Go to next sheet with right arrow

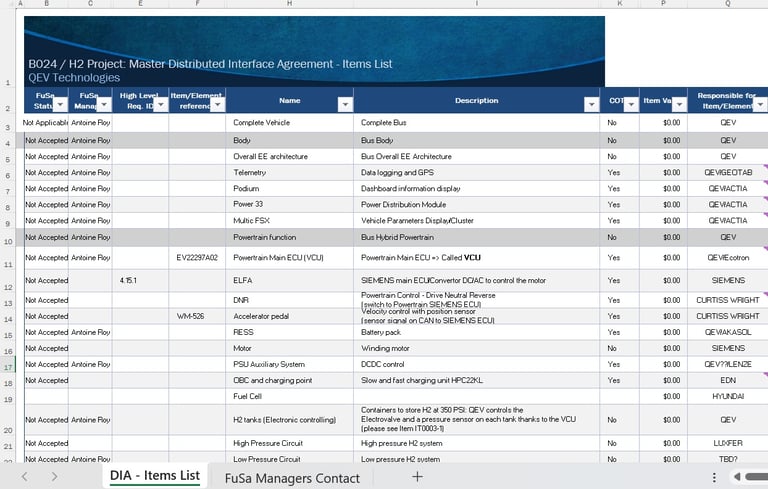coord(54,476)
